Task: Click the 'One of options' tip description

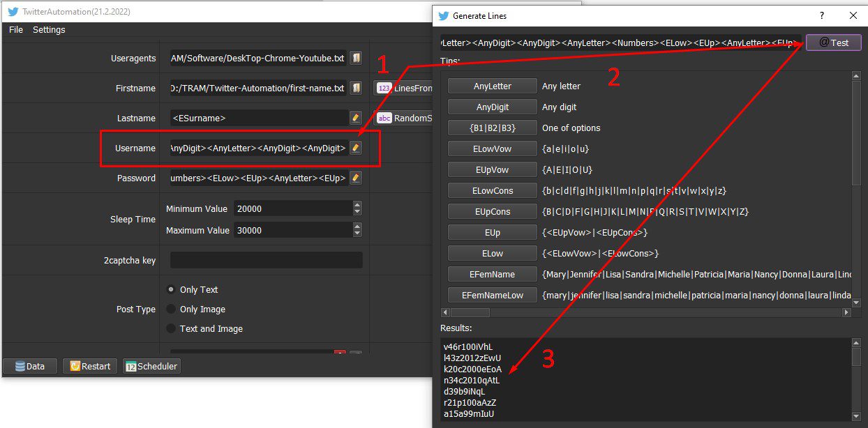Action: click(x=571, y=128)
